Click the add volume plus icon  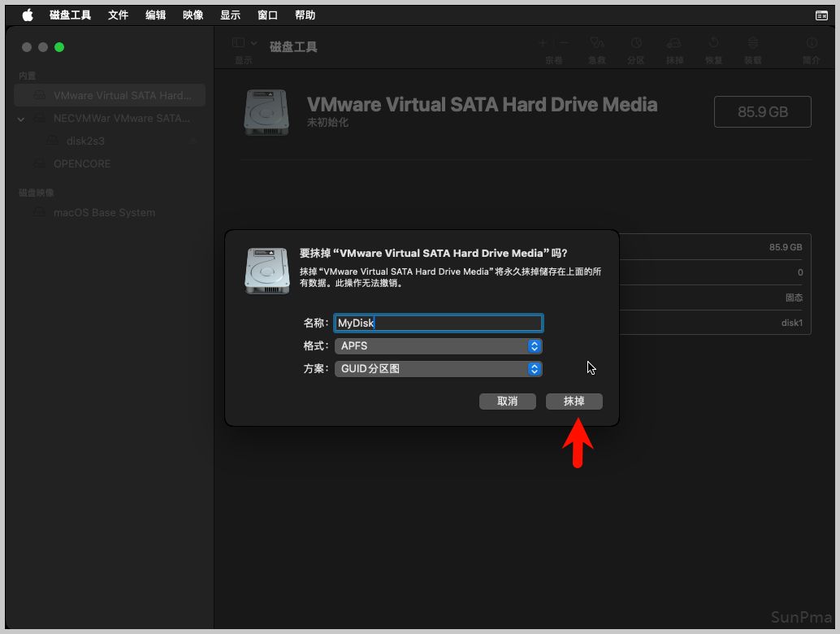click(x=543, y=43)
